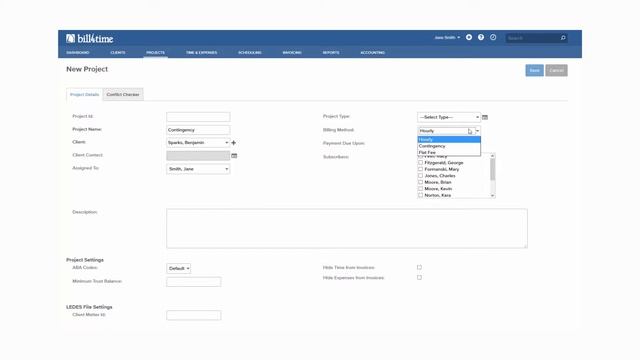Image resolution: width=640 pixels, height=360 pixels.
Task: Click the disabled Client Contact field
Action: (198, 156)
